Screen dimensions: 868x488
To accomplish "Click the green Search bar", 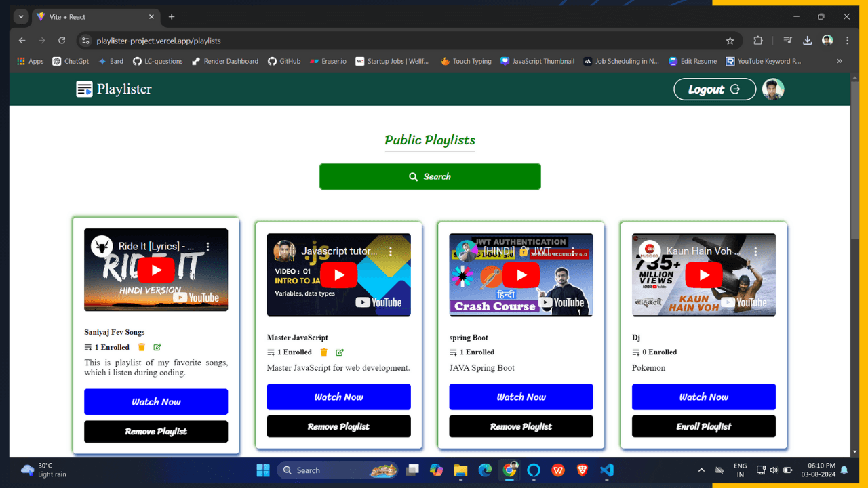I will coord(430,176).
